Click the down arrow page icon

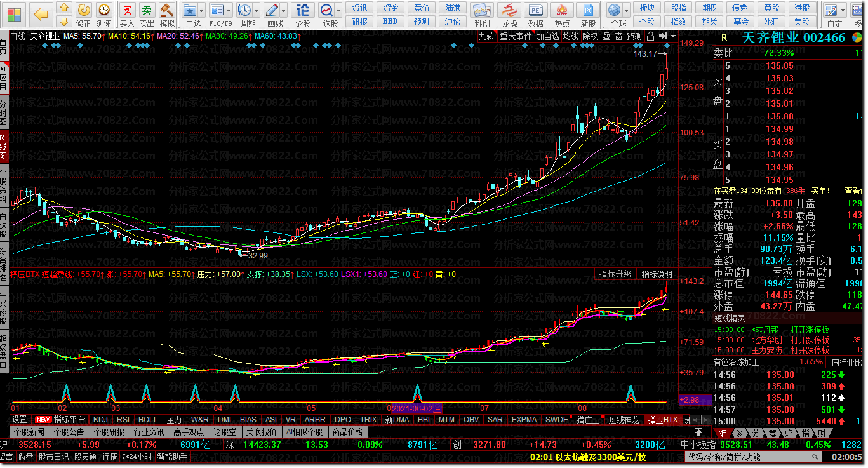[64, 22]
